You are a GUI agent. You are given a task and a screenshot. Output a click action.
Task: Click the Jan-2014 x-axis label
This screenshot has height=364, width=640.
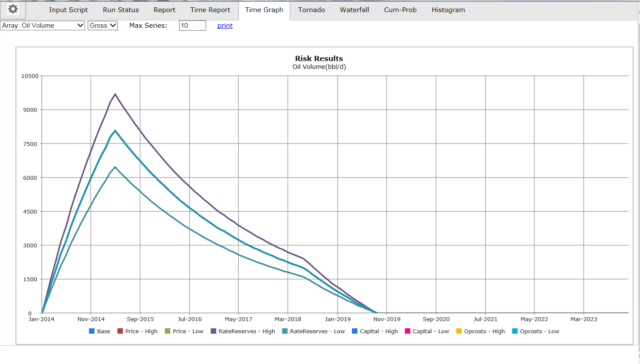pos(42,319)
